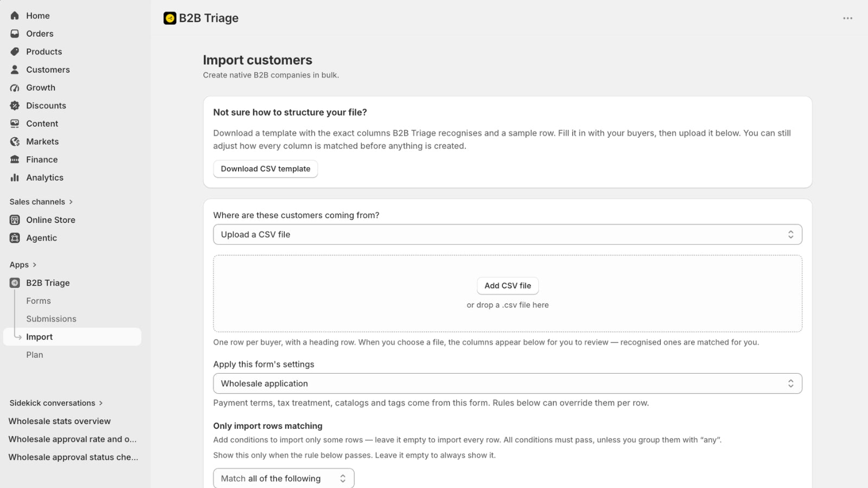Click the Analytics bar chart icon
Image resolution: width=868 pixels, height=488 pixels.
pyautogui.click(x=15, y=177)
